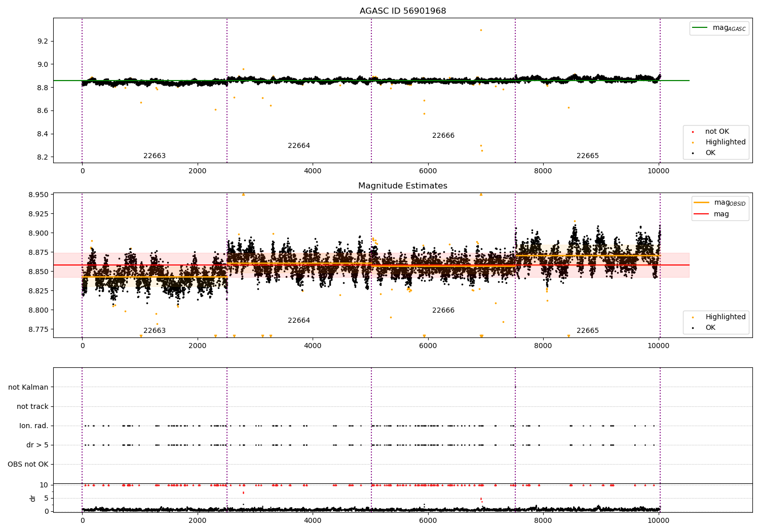
Task: Click the 'mag AGASC' legend label
Action: pyautogui.click(x=729, y=28)
